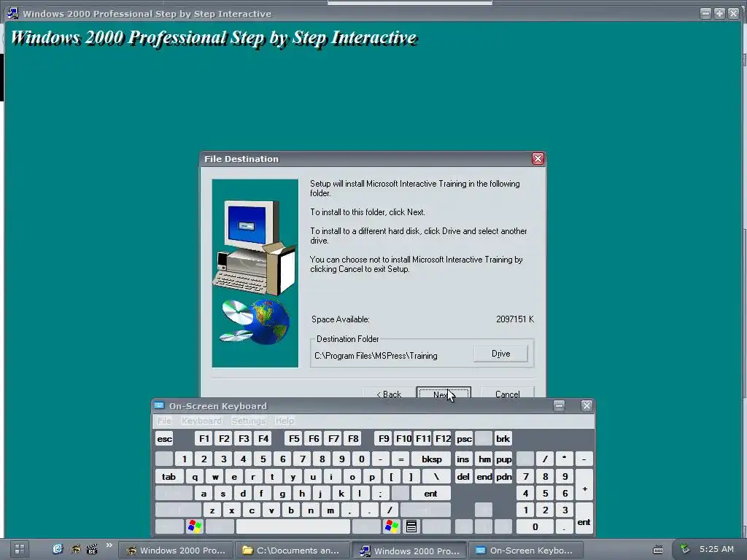The height and width of the screenshot is (560, 747).
Task: Switch to first Windows 2000 Pro taskbar button
Action: [175, 550]
